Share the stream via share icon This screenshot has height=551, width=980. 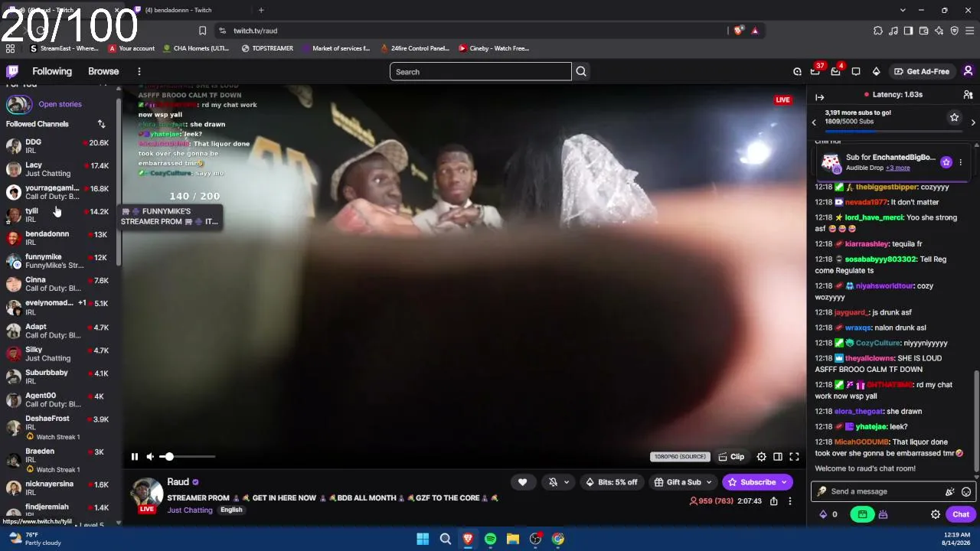coord(773,501)
